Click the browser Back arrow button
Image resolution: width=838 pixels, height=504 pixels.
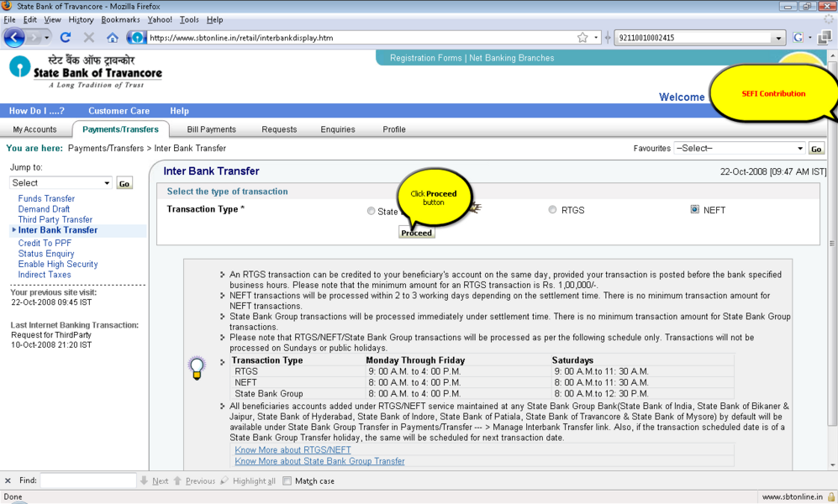coord(15,38)
